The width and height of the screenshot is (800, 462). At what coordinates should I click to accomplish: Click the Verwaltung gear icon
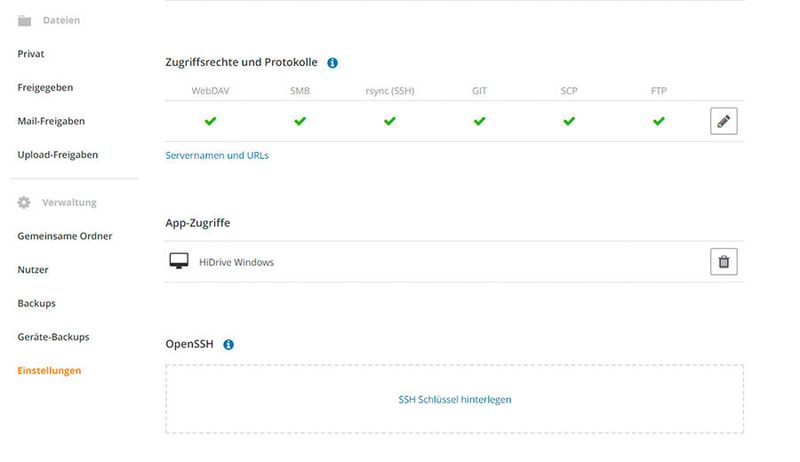point(25,202)
